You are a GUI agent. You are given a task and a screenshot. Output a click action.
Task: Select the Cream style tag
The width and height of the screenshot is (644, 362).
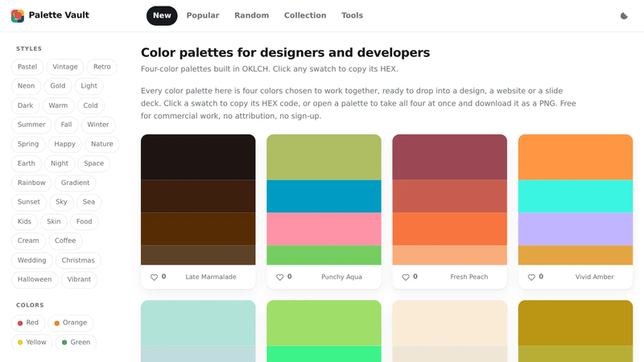[28, 241]
